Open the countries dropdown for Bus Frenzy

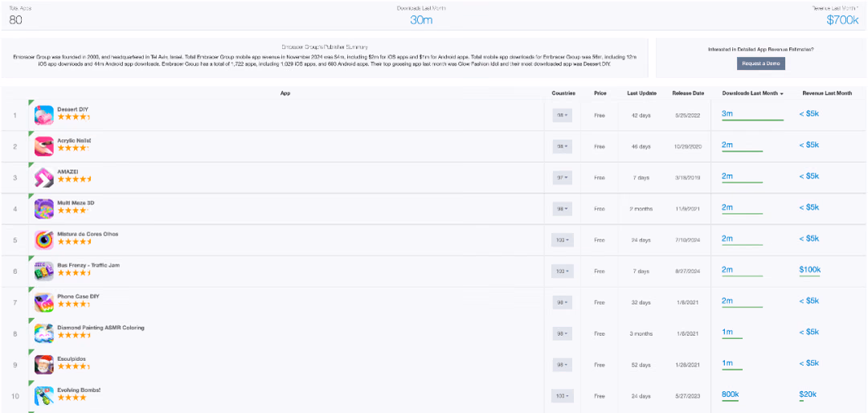tap(563, 272)
